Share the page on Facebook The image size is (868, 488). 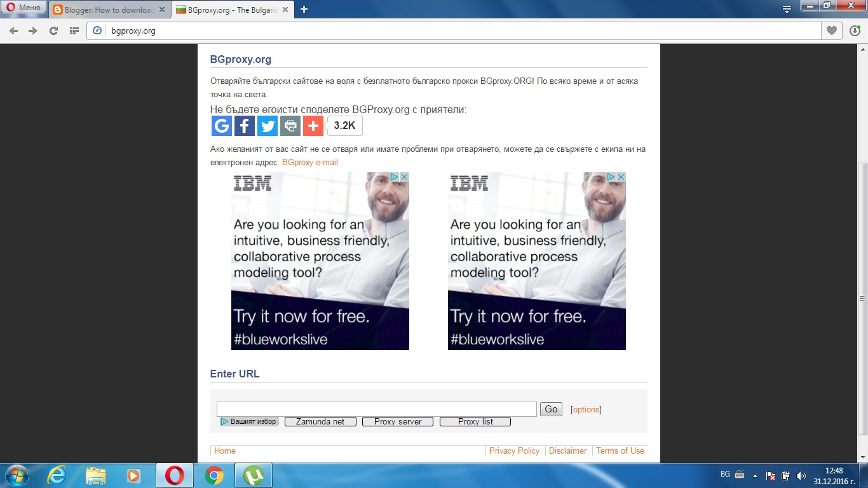tap(245, 126)
